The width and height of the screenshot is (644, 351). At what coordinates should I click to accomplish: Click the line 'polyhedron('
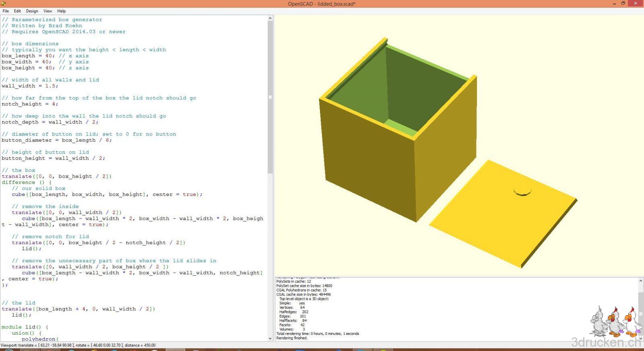[40, 339]
